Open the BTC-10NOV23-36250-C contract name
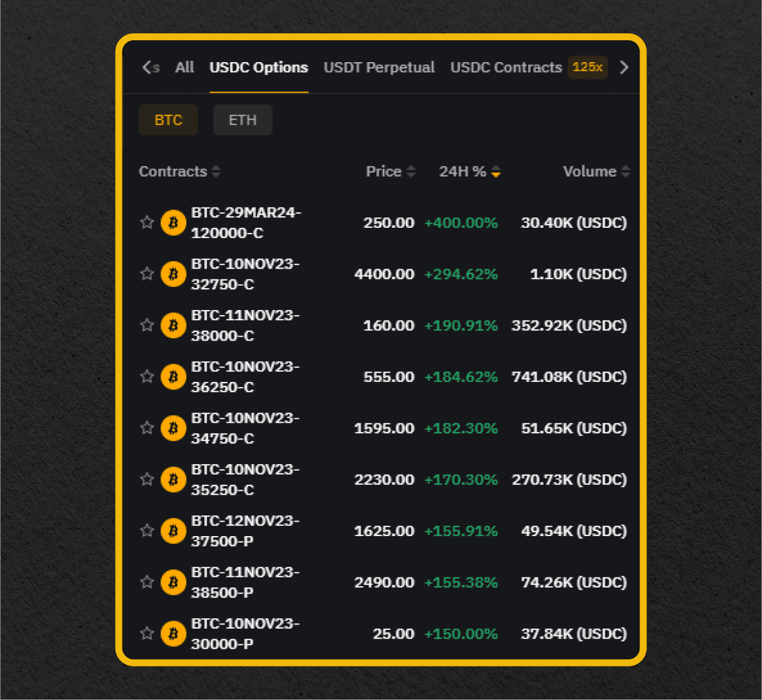 244,377
